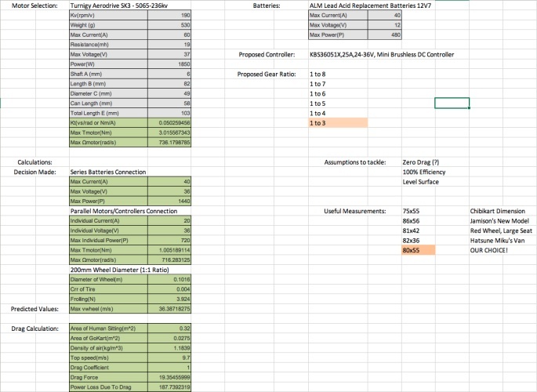537x392 pixels.
Task: Select the 'Shaft A (mm)' label cell
Action: coord(108,74)
